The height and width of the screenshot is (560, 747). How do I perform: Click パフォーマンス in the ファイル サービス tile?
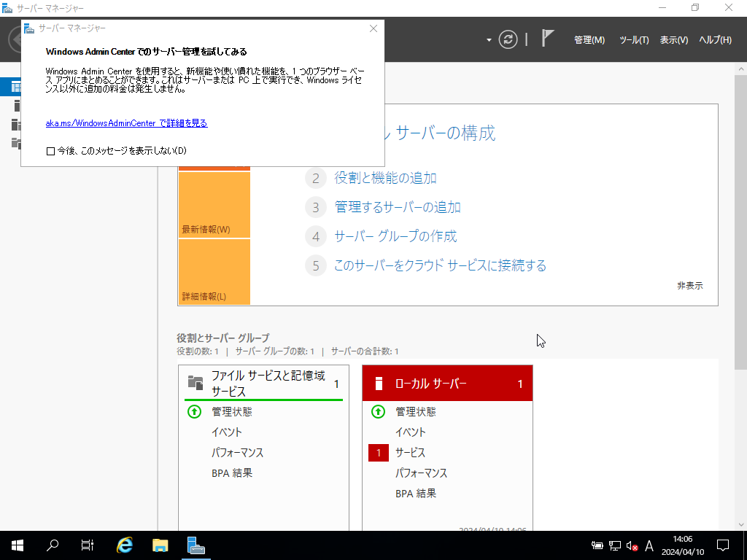pos(237,452)
